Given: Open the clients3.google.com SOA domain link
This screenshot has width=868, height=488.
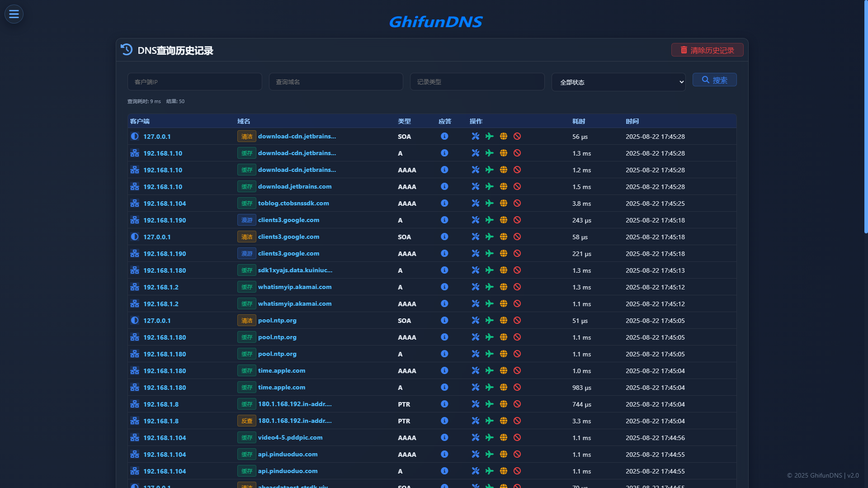Looking at the screenshot, I should pyautogui.click(x=288, y=237).
